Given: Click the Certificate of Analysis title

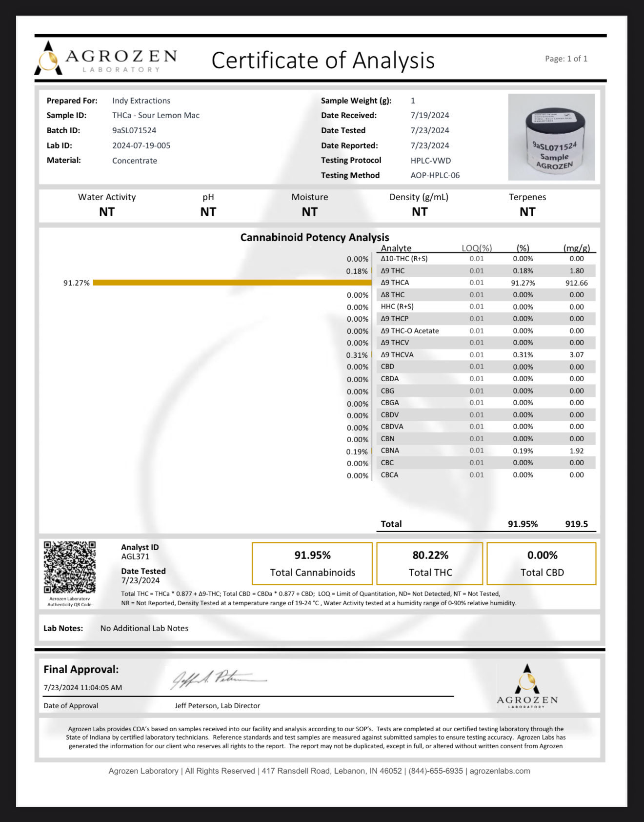Looking at the screenshot, I should [x=322, y=61].
